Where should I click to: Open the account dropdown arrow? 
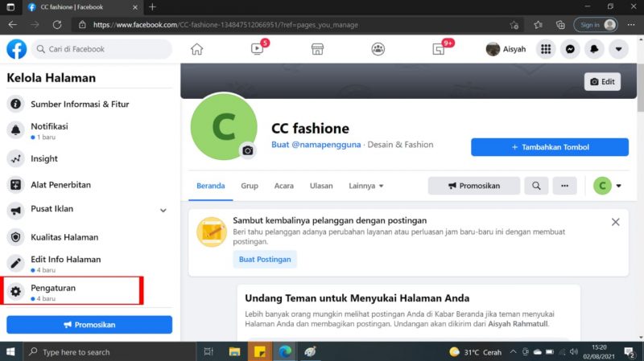[618, 49]
